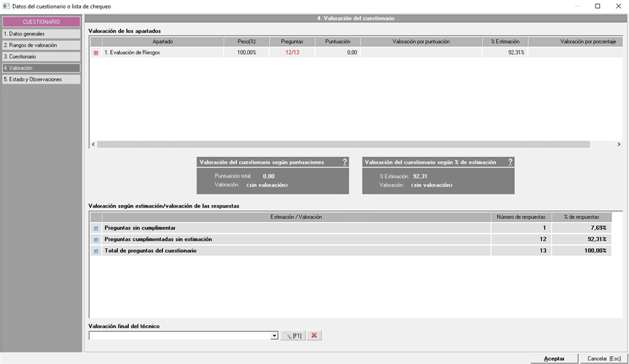Screen dimensions: 629x364
Task: Select the Evaluación de Riesgos row
Action: point(164,53)
